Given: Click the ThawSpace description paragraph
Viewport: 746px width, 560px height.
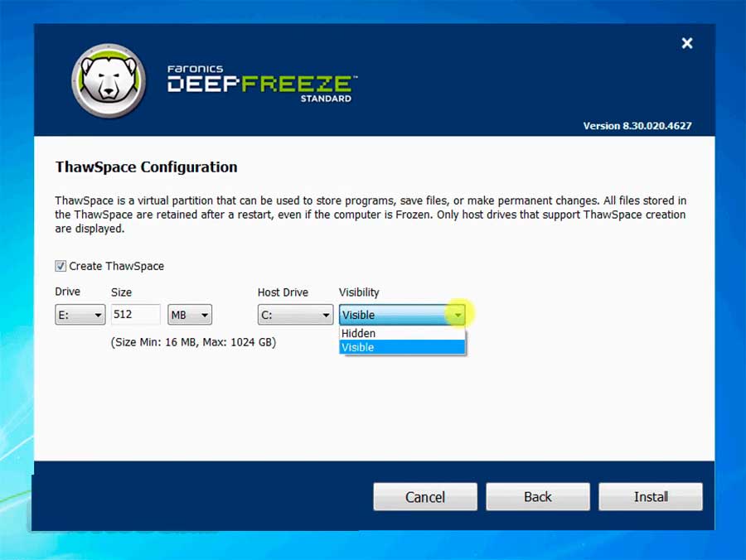Looking at the screenshot, I should pos(371,215).
